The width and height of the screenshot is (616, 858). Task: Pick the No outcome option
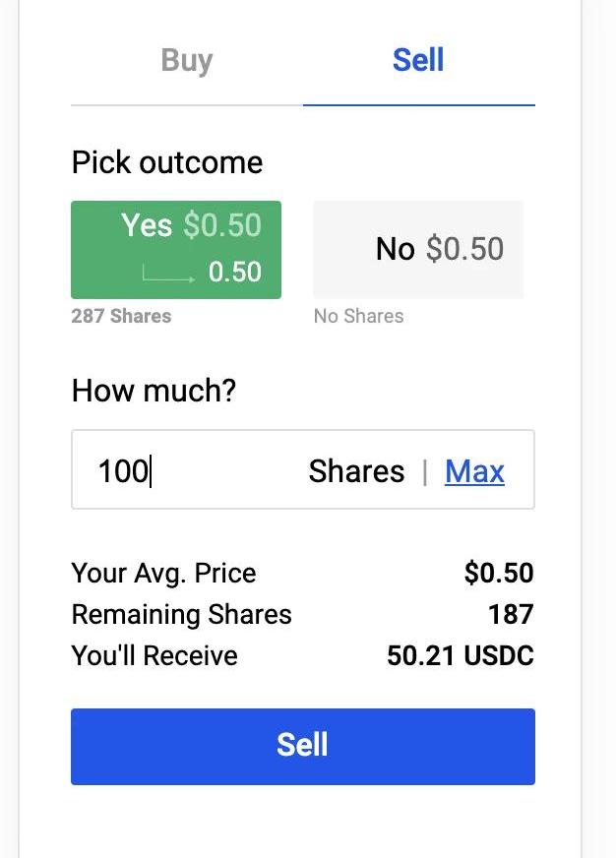418,249
